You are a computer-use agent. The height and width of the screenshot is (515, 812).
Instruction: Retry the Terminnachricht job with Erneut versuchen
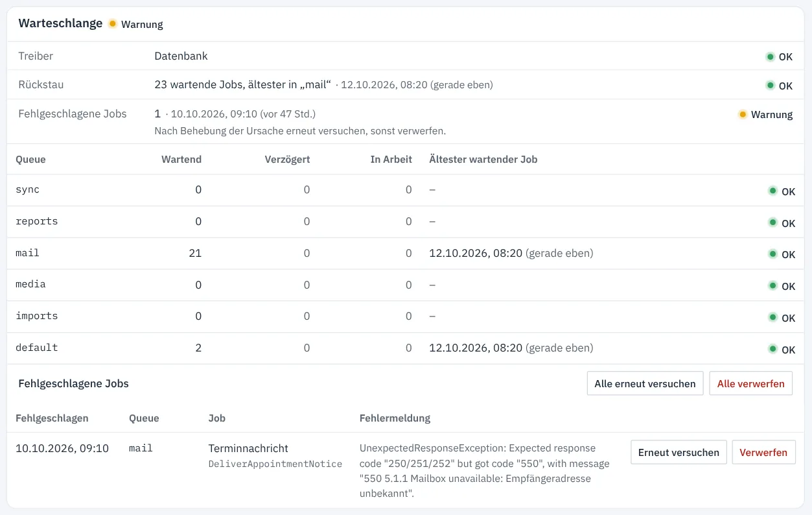(x=679, y=452)
